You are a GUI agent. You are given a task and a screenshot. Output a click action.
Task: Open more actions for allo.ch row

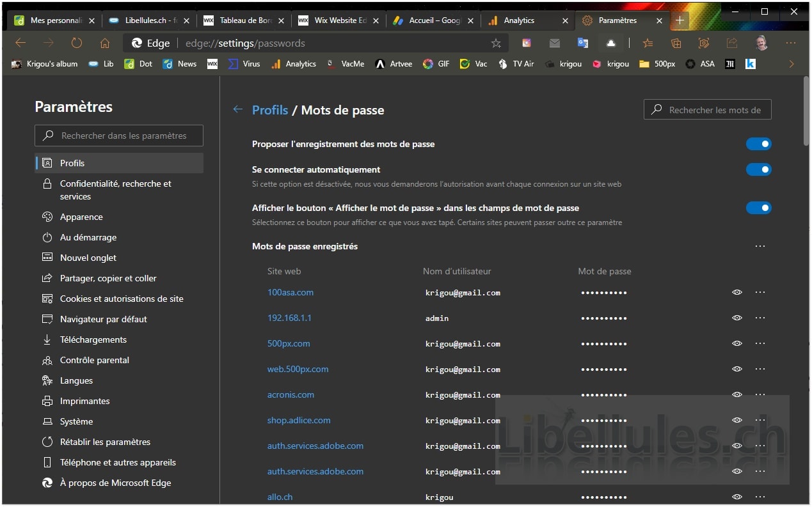[x=760, y=497]
